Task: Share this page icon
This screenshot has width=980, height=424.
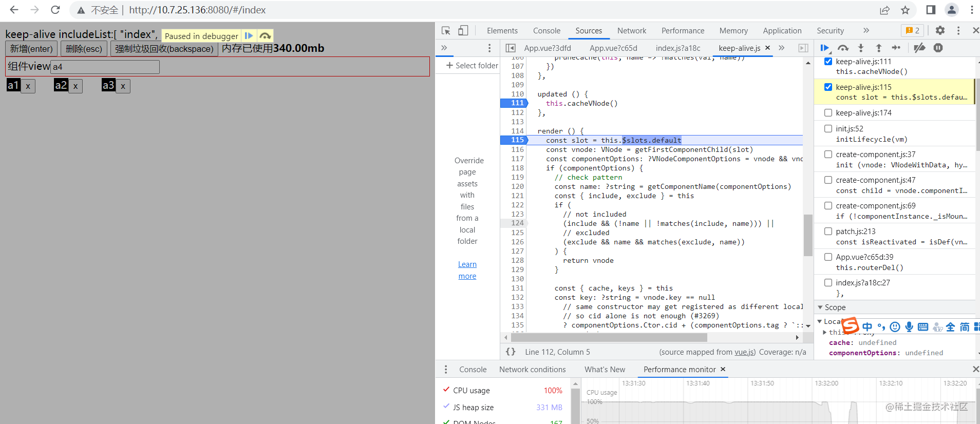Action: pyautogui.click(x=884, y=10)
